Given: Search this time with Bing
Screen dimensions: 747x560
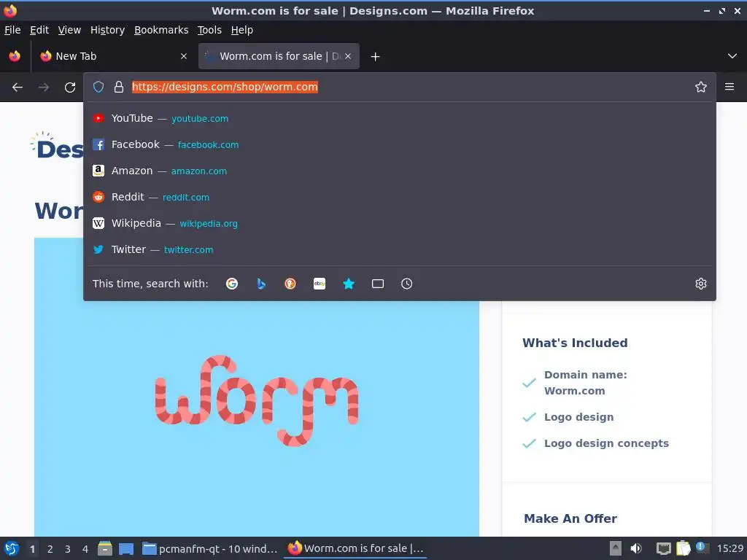Looking at the screenshot, I should [261, 284].
